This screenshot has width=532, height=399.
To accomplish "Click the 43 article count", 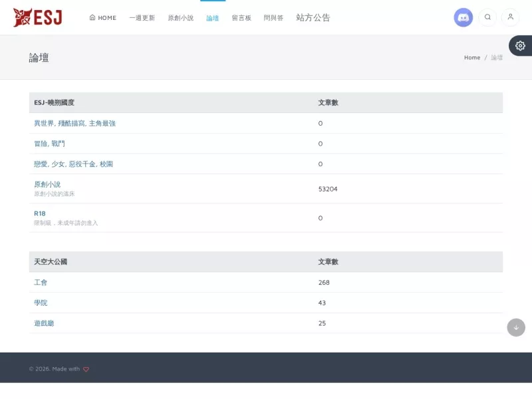I will pyautogui.click(x=322, y=303).
